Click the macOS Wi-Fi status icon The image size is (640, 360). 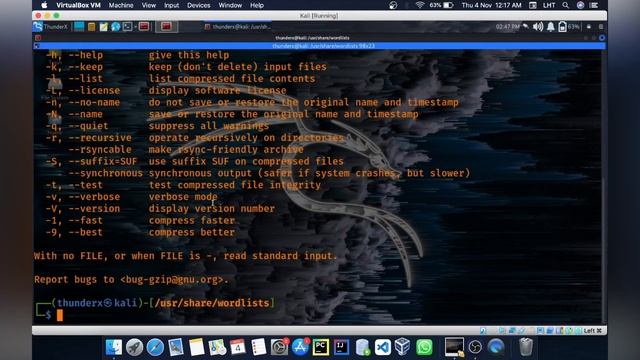[x=420, y=5]
